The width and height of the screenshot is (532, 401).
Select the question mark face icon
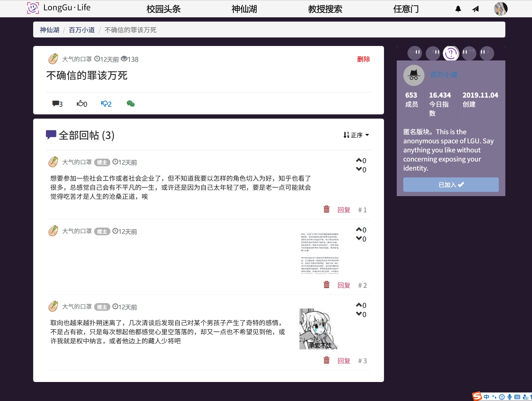pos(451,53)
